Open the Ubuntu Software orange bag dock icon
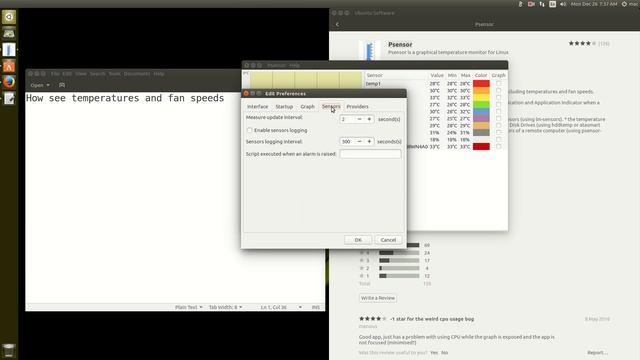640x360 pixels. tap(9, 66)
